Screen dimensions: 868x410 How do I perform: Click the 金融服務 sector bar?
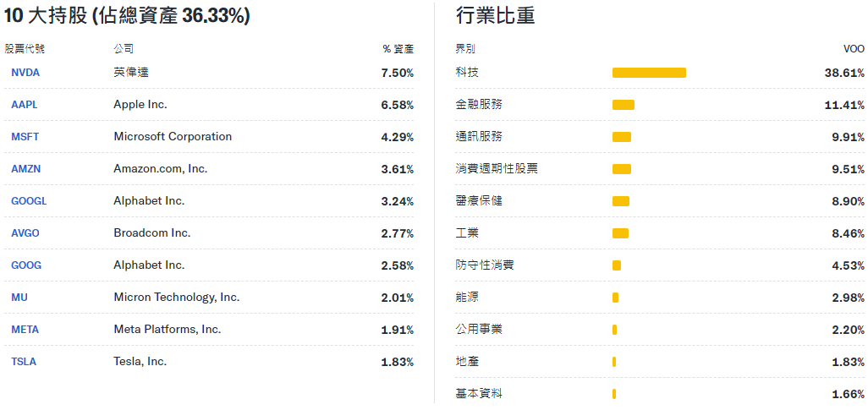[x=624, y=105]
